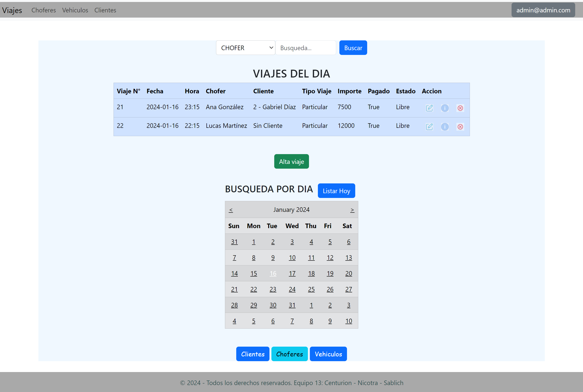The width and height of the screenshot is (583, 392).
Task: Go to next month in calendar
Action: [x=352, y=210]
